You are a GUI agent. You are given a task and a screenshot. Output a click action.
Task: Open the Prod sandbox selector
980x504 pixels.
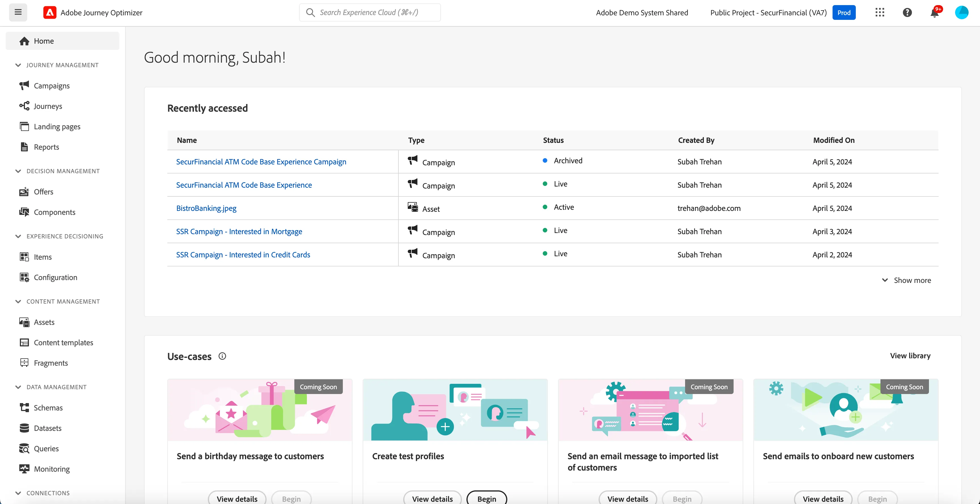(x=844, y=12)
